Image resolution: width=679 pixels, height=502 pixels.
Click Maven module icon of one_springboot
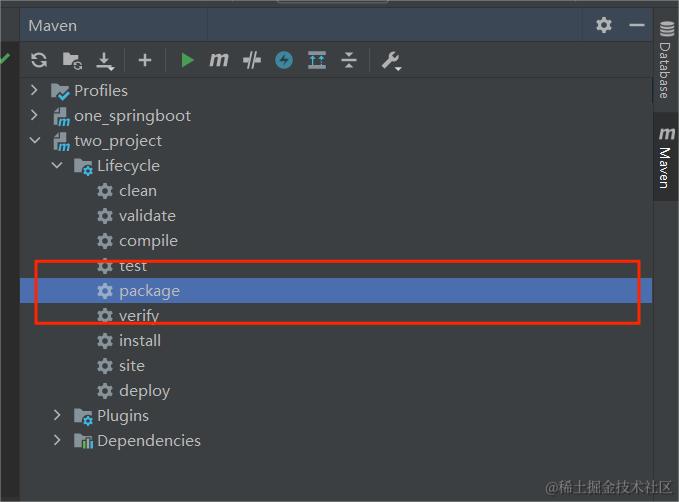click(x=61, y=117)
